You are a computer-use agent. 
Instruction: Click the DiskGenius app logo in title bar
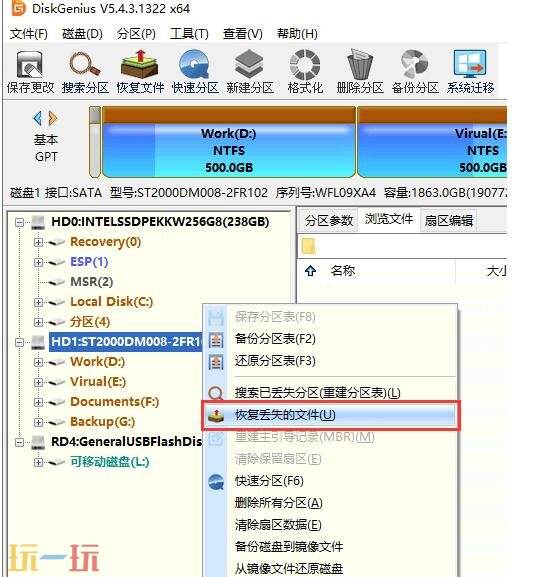click(18, 8)
